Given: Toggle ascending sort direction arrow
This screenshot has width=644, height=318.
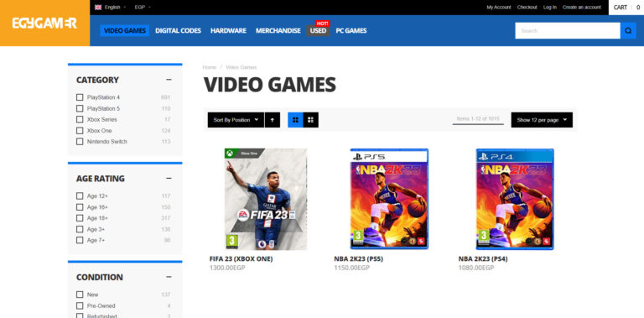Looking at the screenshot, I should point(273,120).
